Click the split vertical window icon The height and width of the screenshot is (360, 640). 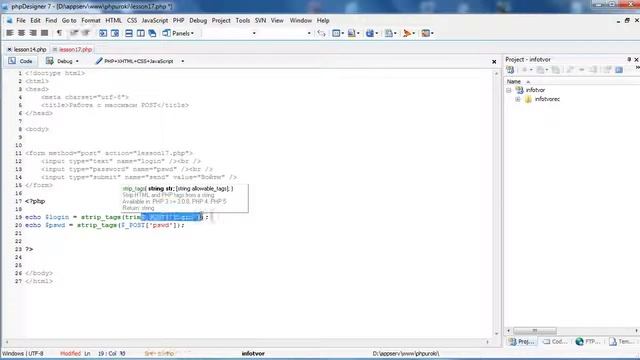[x=141, y=33]
